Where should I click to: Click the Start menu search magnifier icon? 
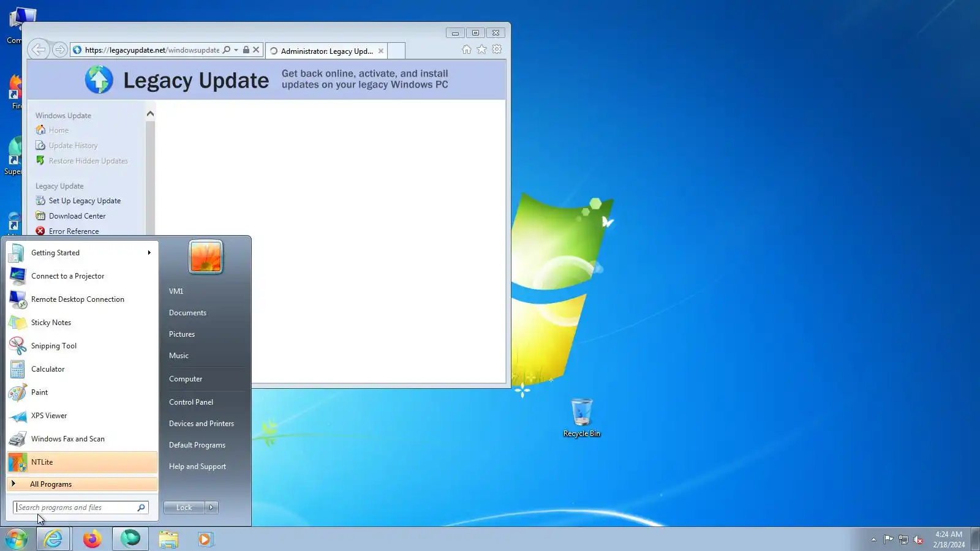pos(141,508)
